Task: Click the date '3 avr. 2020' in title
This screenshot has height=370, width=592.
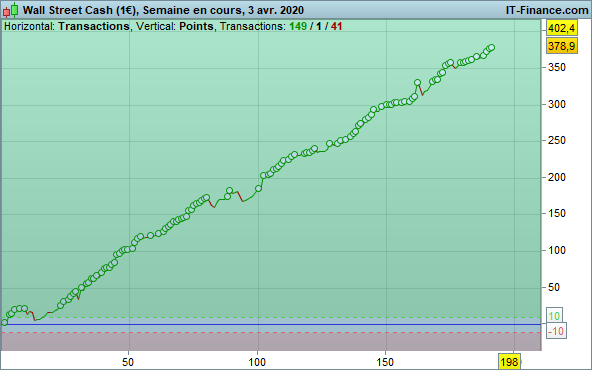Action: point(276,10)
